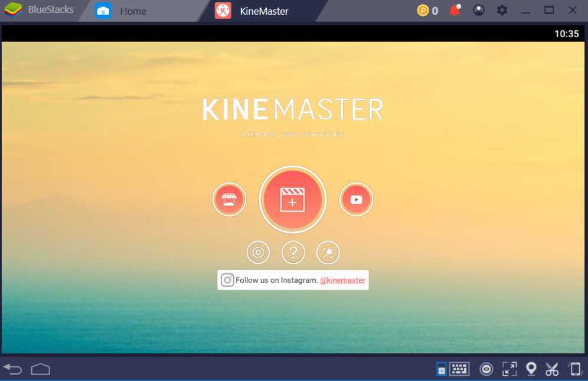Open the location spoofing tool
Screen dimensions: 588x381
[531, 369]
